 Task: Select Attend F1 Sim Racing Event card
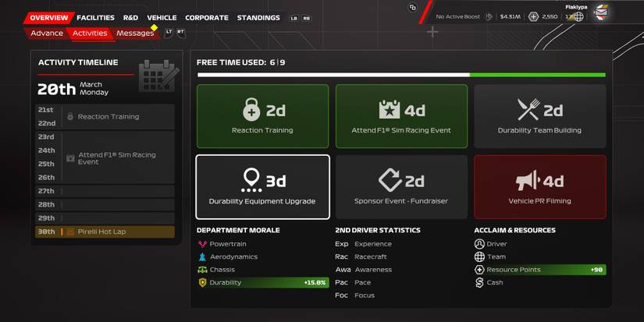[x=401, y=116]
